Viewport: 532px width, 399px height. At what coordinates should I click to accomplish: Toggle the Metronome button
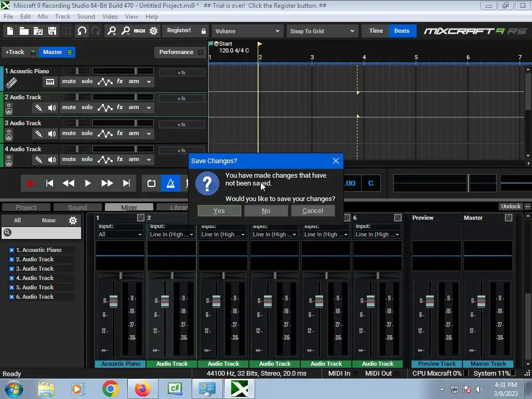(x=170, y=183)
